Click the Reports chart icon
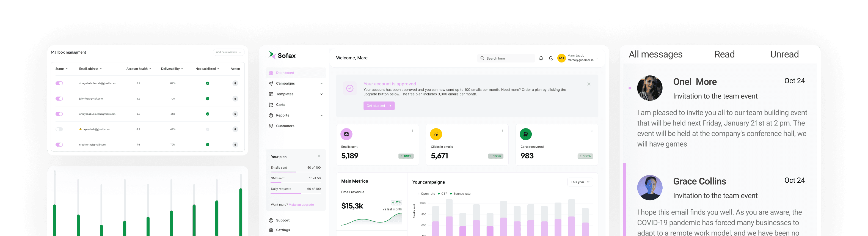Image resolution: width=868 pixels, height=236 pixels. pyautogui.click(x=271, y=115)
